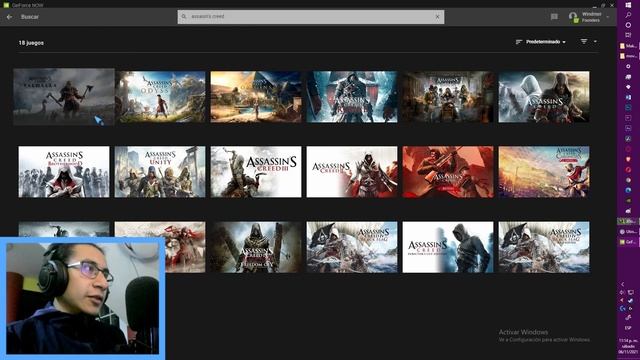Switch to the GeF... taskbar window
The height and width of the screenshot is (360, 640).
(x=628, y=242)
